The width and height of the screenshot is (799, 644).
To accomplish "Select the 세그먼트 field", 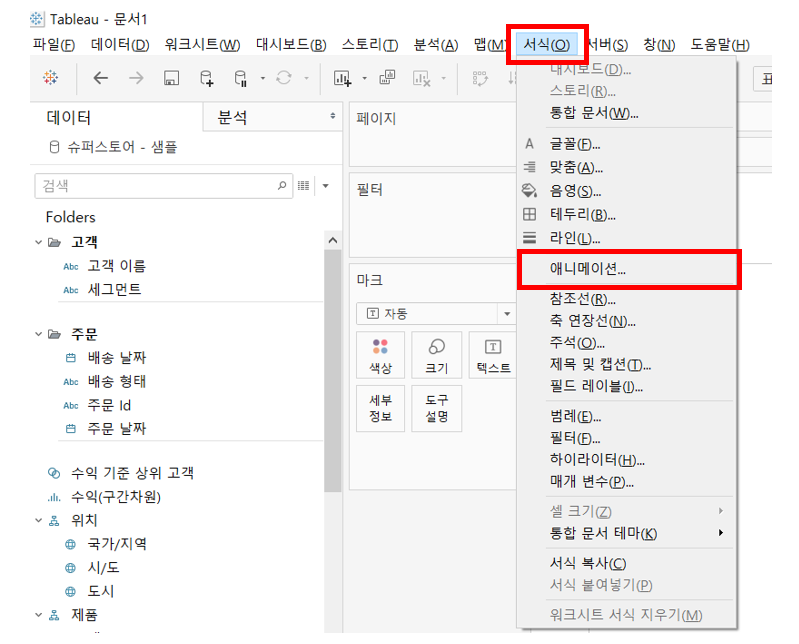I will [114, 289].
